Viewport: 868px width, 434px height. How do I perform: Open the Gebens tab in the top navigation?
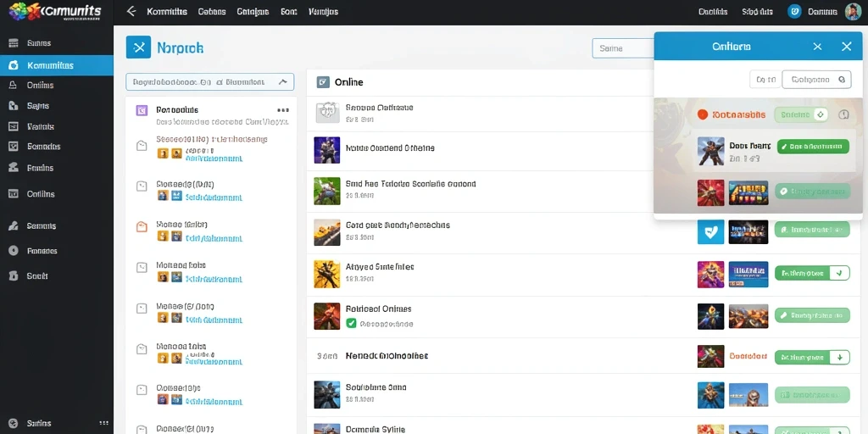pyautogui.click(x=211, y=12)
